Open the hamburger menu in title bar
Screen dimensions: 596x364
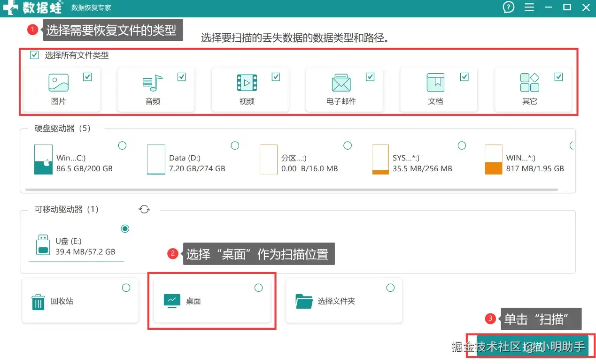pyautogui.click(x=529, y=7)
